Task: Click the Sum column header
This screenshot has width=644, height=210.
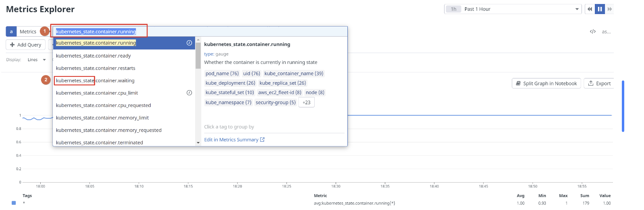Action: [x=585, y=196]
